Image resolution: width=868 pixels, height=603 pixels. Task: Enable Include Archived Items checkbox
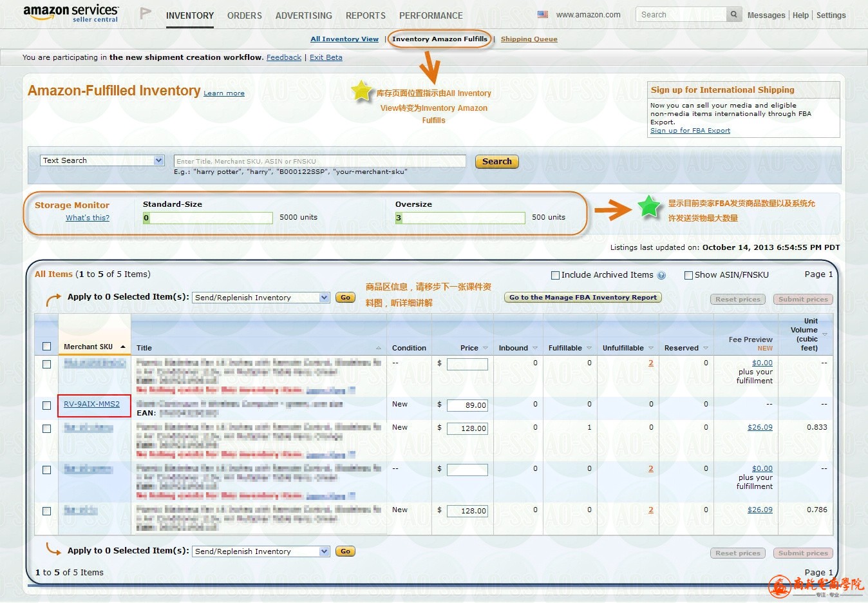(555, 275)
